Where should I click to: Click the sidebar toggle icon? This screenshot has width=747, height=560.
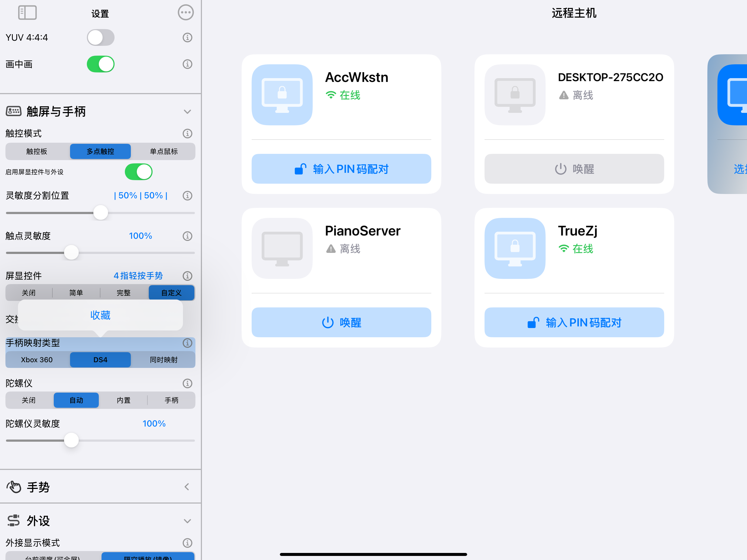tap(27, 13)
